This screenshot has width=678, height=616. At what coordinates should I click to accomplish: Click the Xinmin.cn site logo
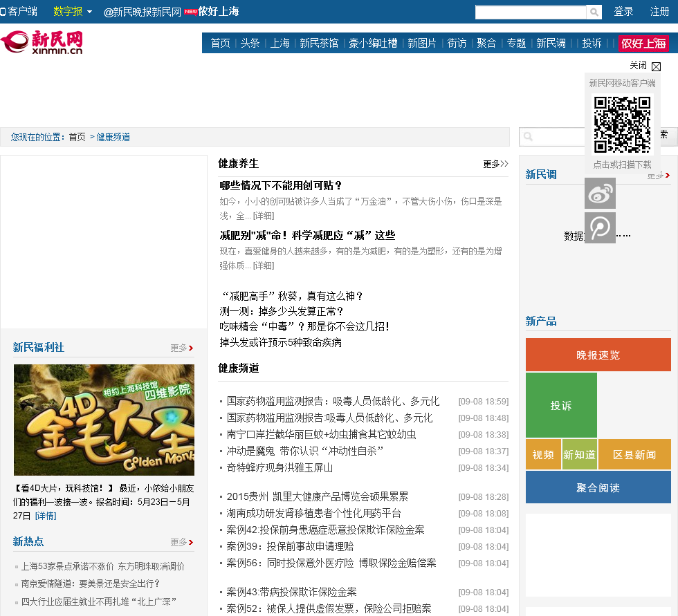43,41
